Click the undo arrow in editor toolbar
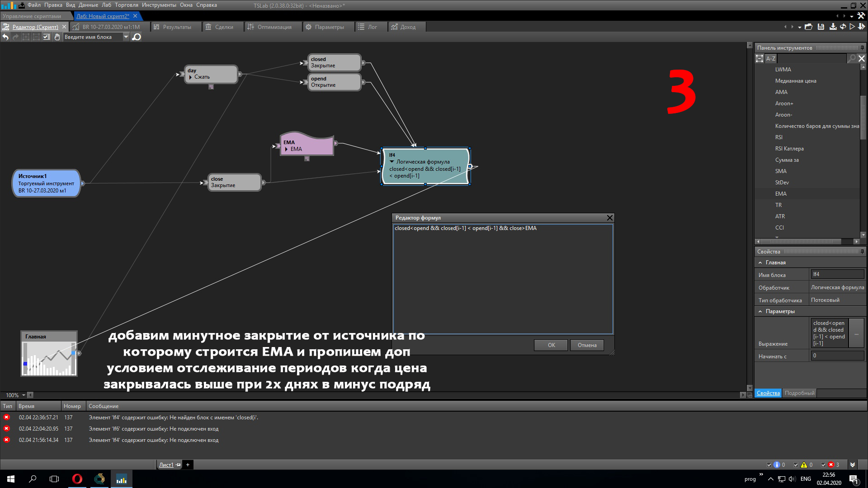Image resolution: width=868 pixels, height=488 pixels. point(5,37)
